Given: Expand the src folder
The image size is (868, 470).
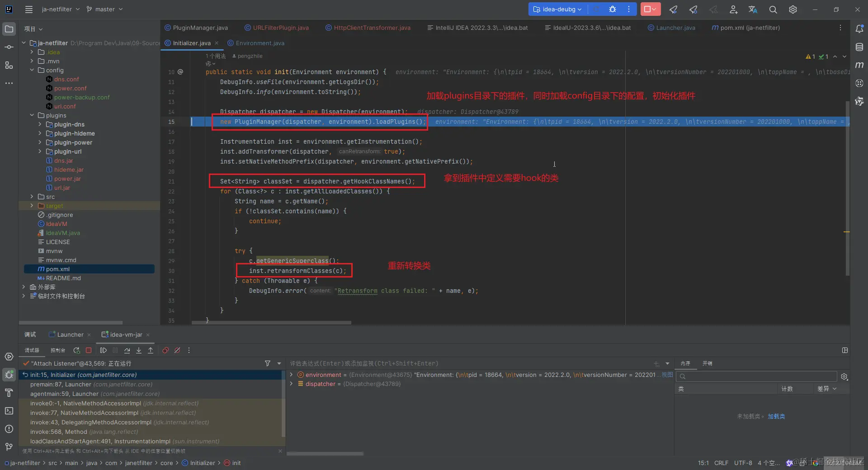Looking at the screenshot, I should tap(32, 197).
